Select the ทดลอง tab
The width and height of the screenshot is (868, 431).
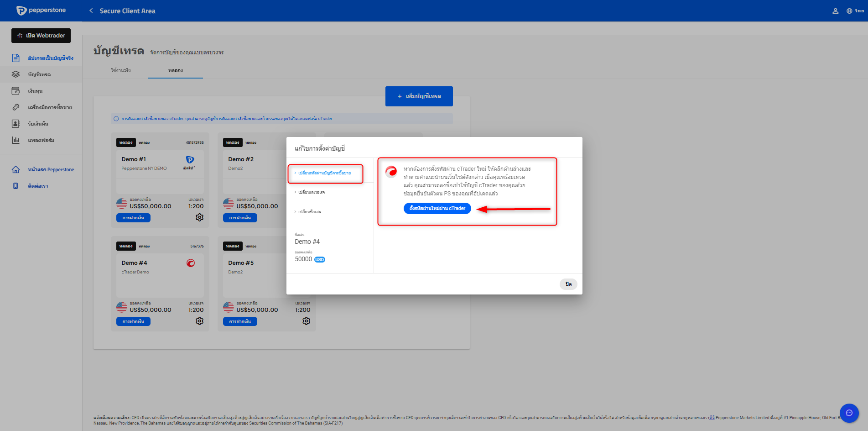click(x=176, y=70)
